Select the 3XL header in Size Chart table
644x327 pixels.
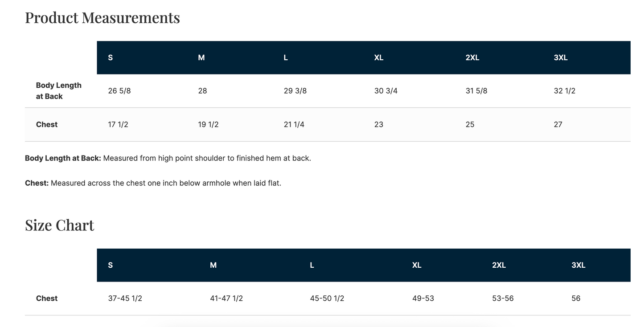click(x=578, y=266)
